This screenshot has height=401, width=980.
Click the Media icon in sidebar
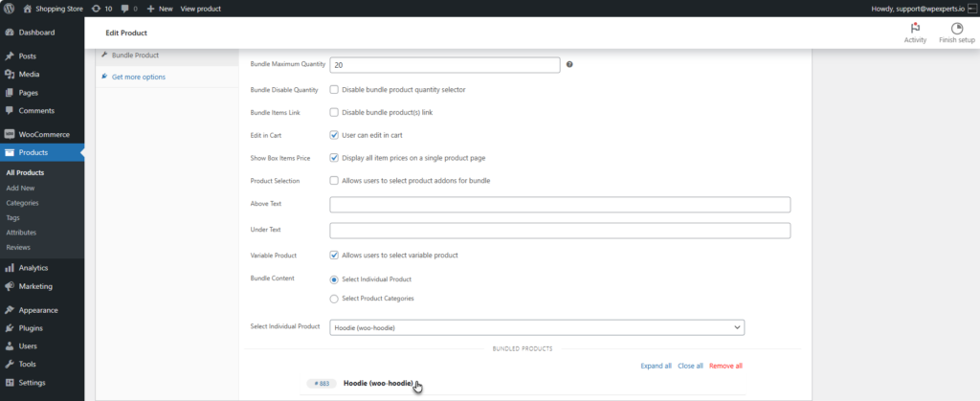pos(10,75)
